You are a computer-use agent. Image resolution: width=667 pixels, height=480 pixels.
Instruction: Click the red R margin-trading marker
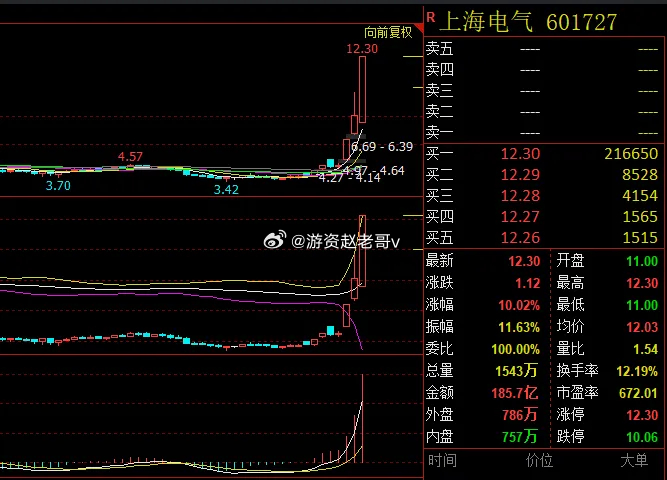point(430,17)
